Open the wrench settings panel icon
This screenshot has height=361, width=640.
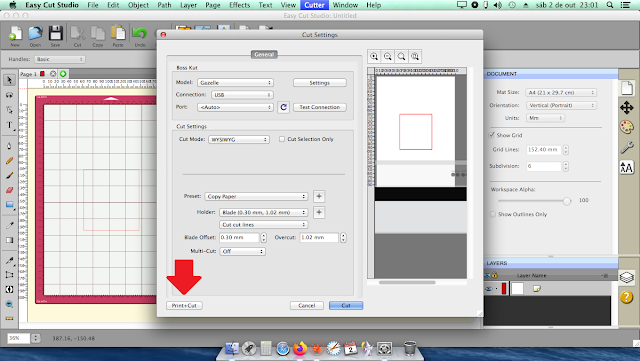pyautogui.click(x=627, y=147)
